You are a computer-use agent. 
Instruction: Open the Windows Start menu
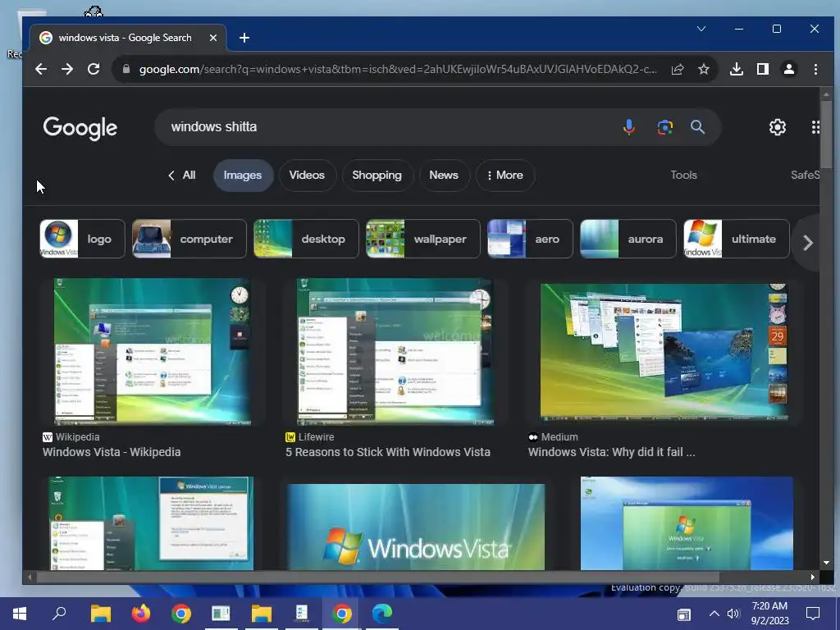click(x=20, y=614)
